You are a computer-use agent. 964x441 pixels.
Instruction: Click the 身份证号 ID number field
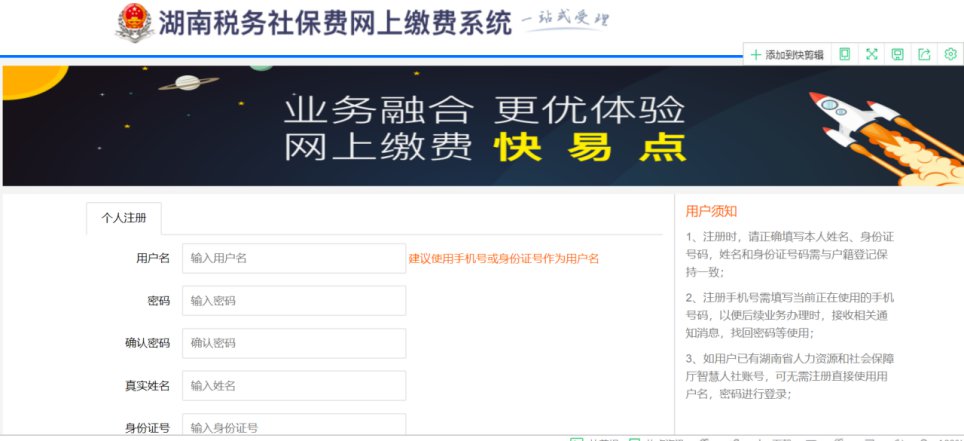click(x=294, y=427)
